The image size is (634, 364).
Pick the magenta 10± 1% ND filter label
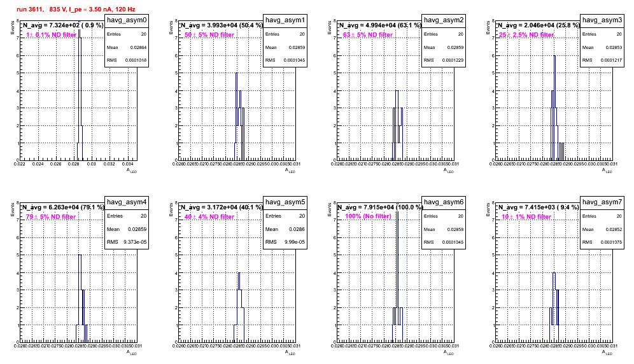pyautogui.click(x=526, y=217)
